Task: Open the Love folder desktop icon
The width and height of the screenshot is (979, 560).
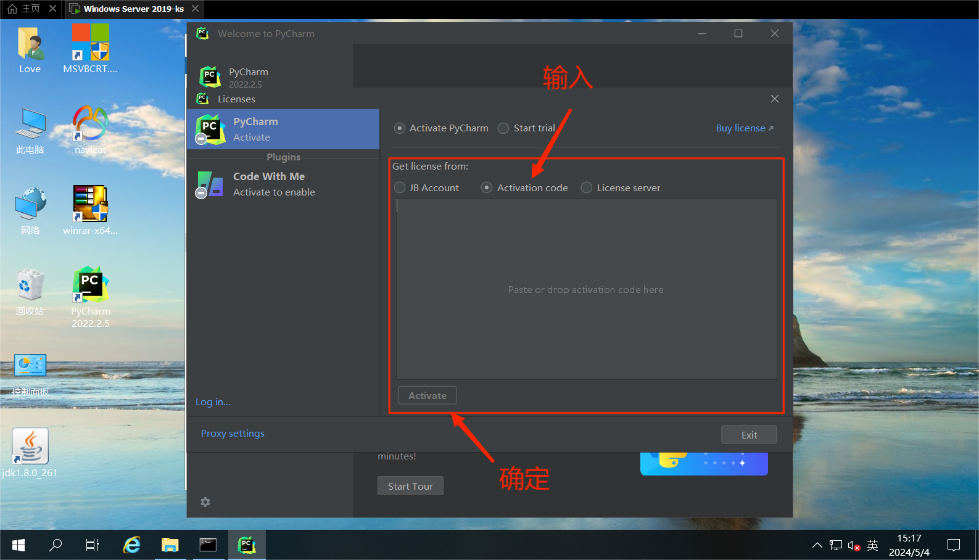Action: coord(30,50)
